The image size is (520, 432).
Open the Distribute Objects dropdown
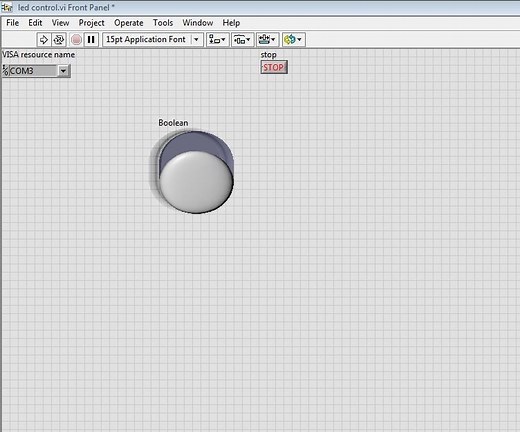pyautogui.click(x=243, y=40)
